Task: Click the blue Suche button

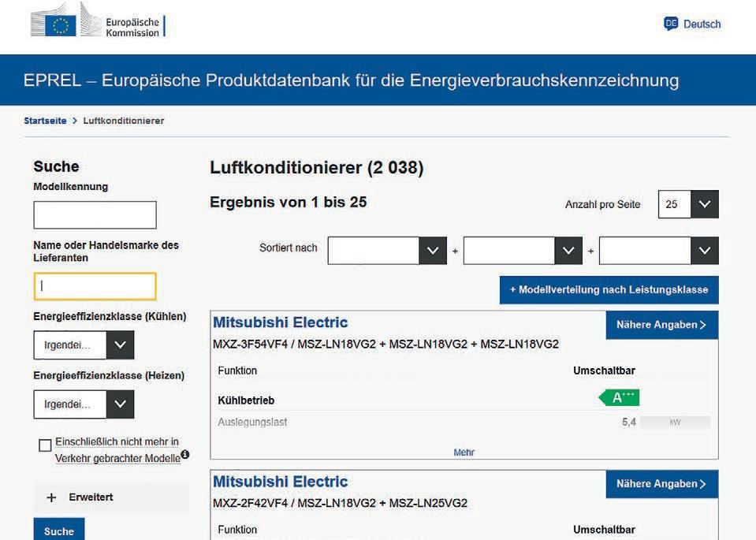Action: [59, 530]
